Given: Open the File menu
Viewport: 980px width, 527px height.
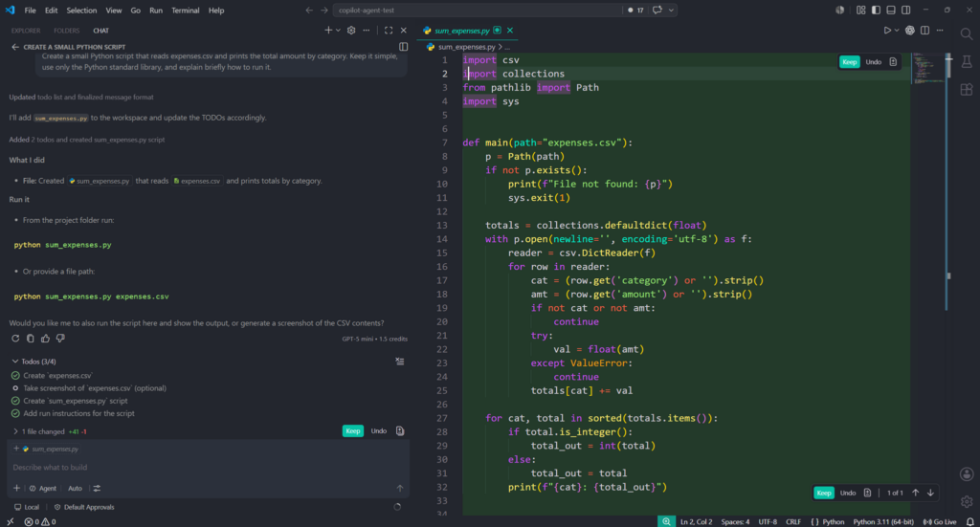Looking at the screenshot, I should (x=30, y=10).
